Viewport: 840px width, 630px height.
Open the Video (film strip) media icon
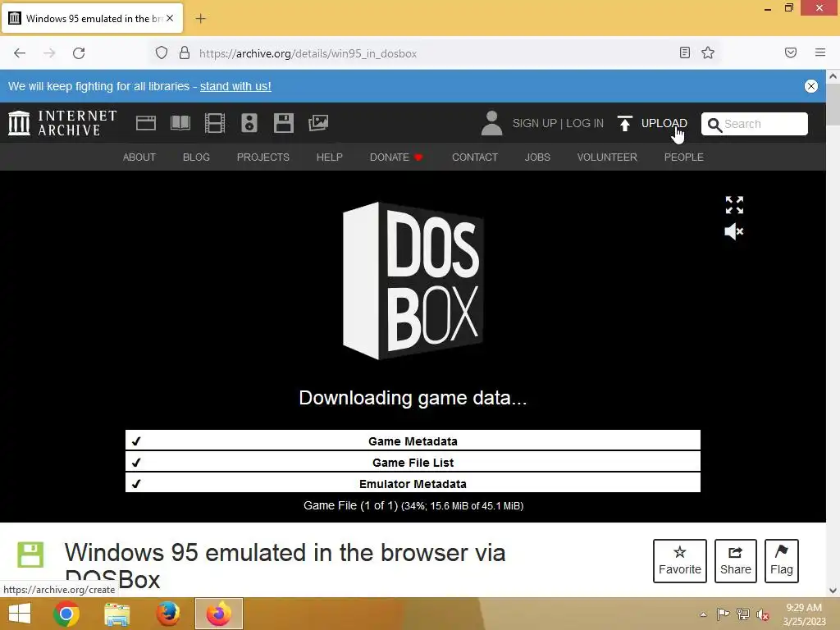215,123
